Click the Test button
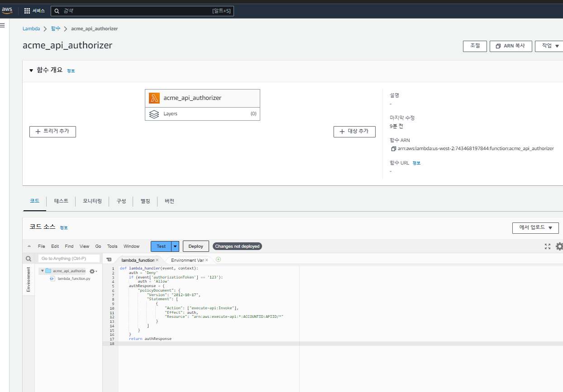 (x=161, y=246)
